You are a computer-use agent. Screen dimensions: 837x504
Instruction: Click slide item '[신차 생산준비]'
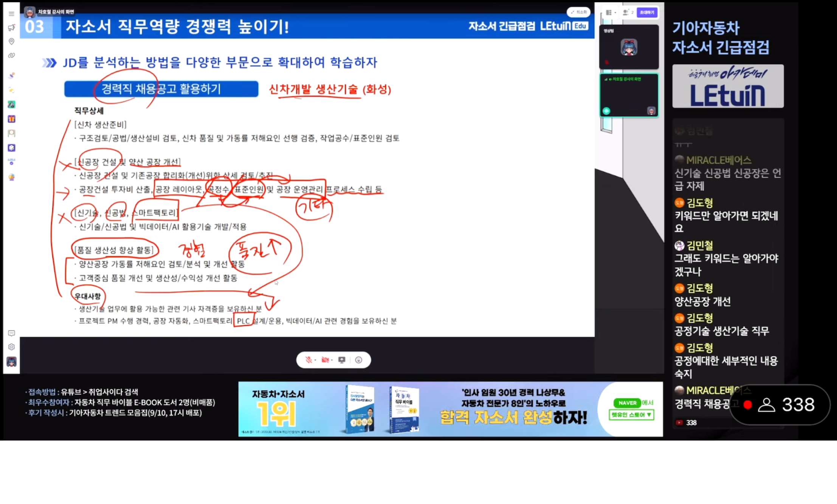(101, 125)
